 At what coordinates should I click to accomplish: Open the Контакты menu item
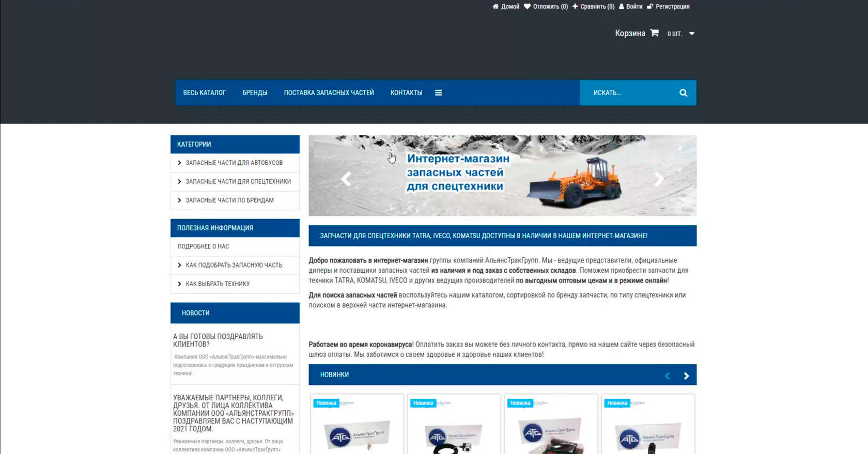406,93
